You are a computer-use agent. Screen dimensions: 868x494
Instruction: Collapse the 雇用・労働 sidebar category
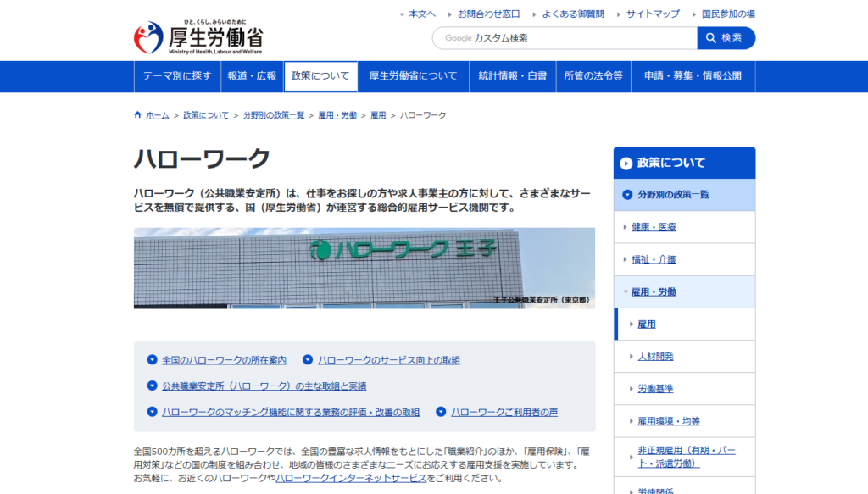point(626,292)
